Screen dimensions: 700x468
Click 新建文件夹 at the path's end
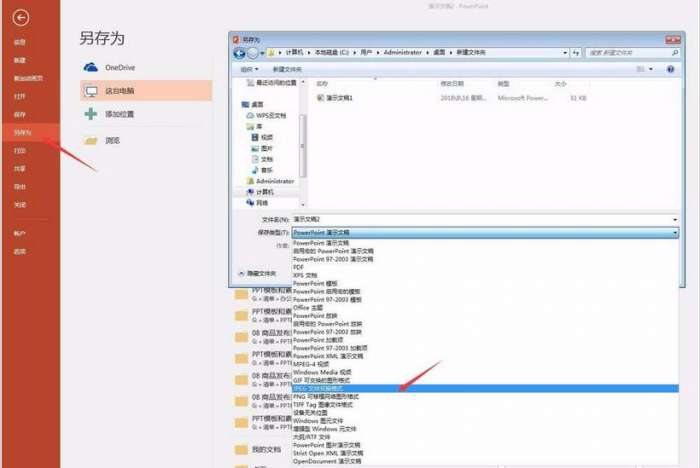471,52
